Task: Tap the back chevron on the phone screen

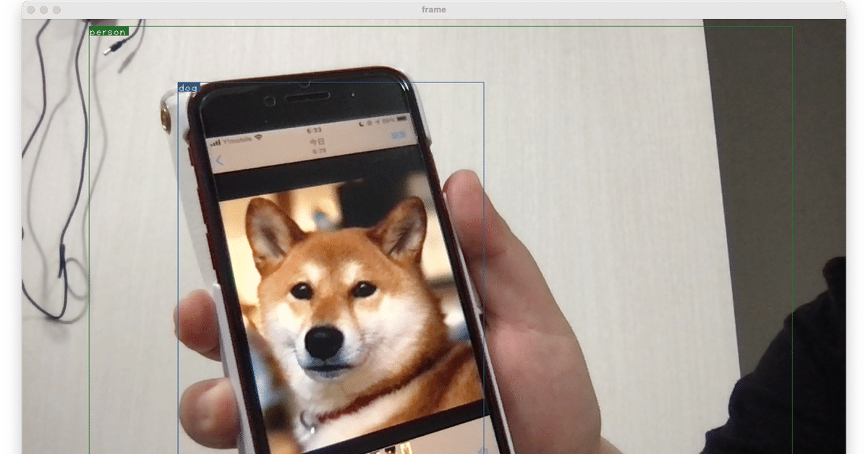Action: pyautogui.click(x=219, y=160)
